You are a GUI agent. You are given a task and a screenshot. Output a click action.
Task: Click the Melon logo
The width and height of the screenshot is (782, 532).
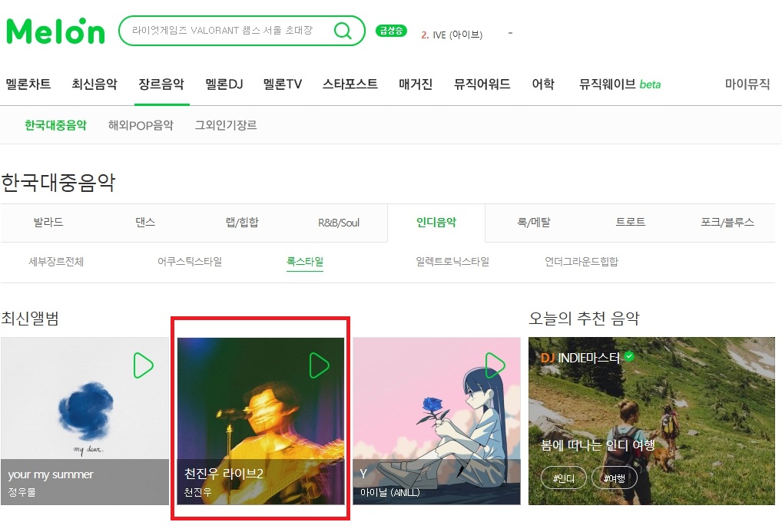tap(55, 31)
